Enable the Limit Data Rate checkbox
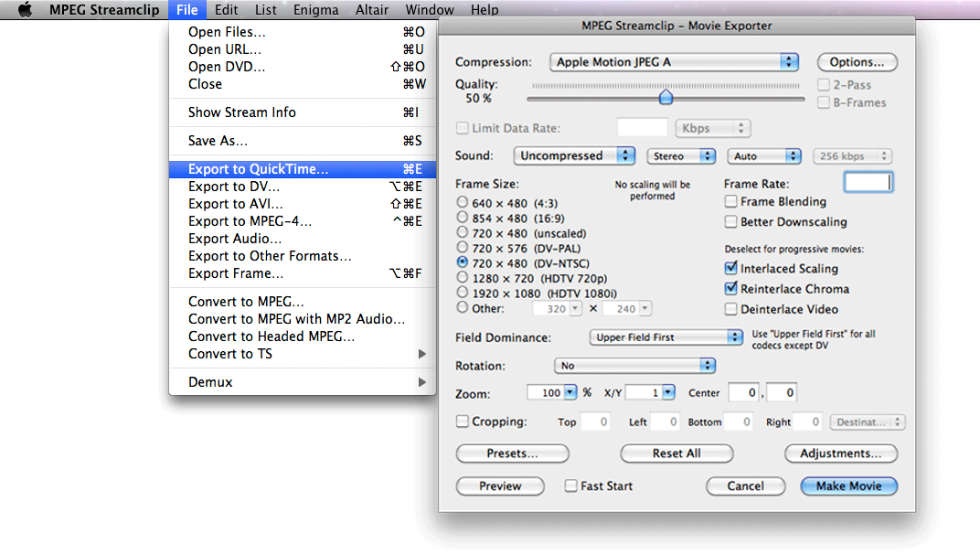980x555 pixels. [x=462, y=128]
